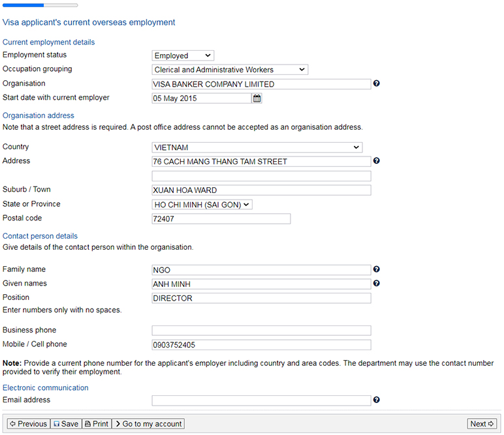Click the Given names field
The width and height of the screenshot is (504, 435).
coord(261,284)
